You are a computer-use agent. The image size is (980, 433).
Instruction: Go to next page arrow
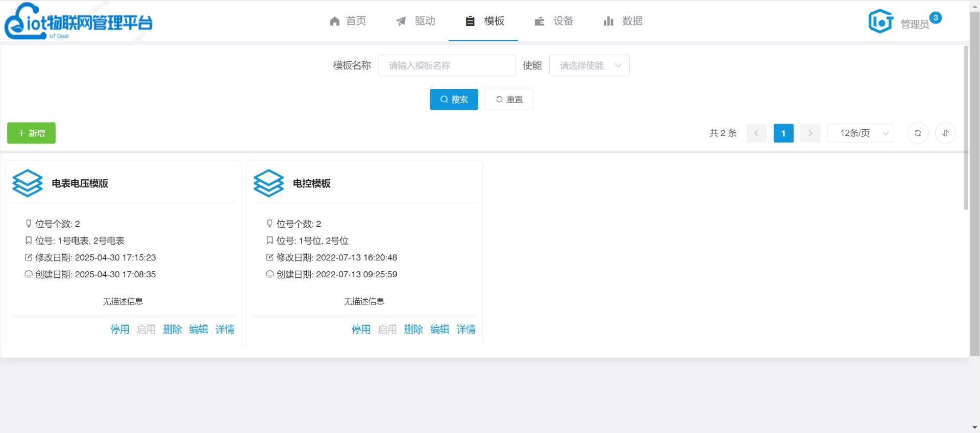(x=810, y=133)
